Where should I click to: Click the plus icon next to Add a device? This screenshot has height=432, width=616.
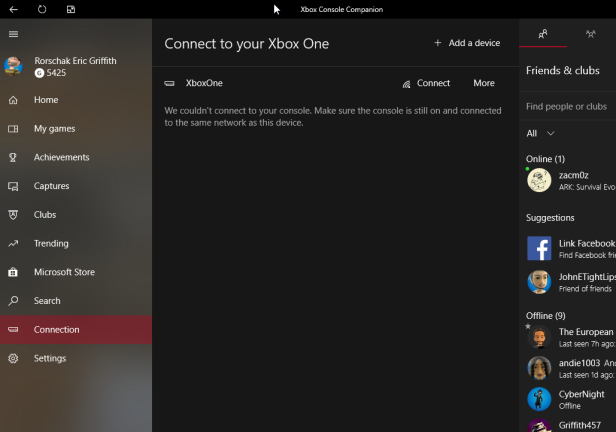pyautogui.click(x=438, y=43)
